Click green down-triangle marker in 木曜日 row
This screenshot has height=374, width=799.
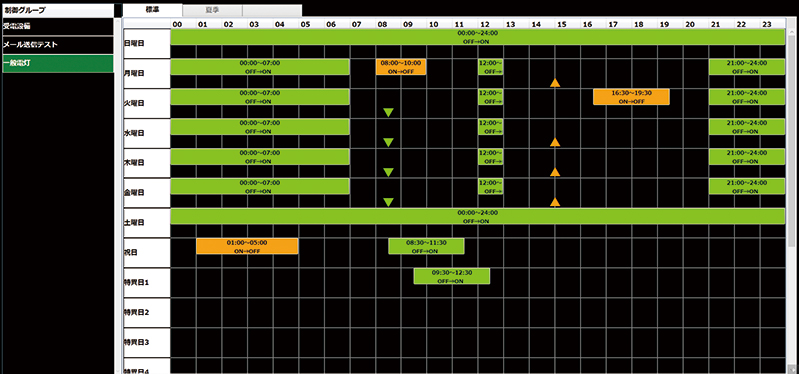pos(388,172)
